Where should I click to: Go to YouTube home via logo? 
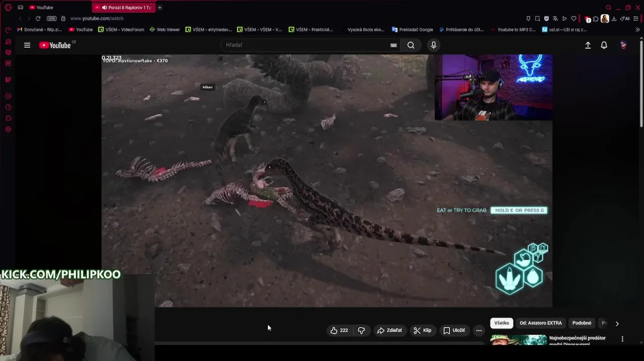(x=55, y=45)
